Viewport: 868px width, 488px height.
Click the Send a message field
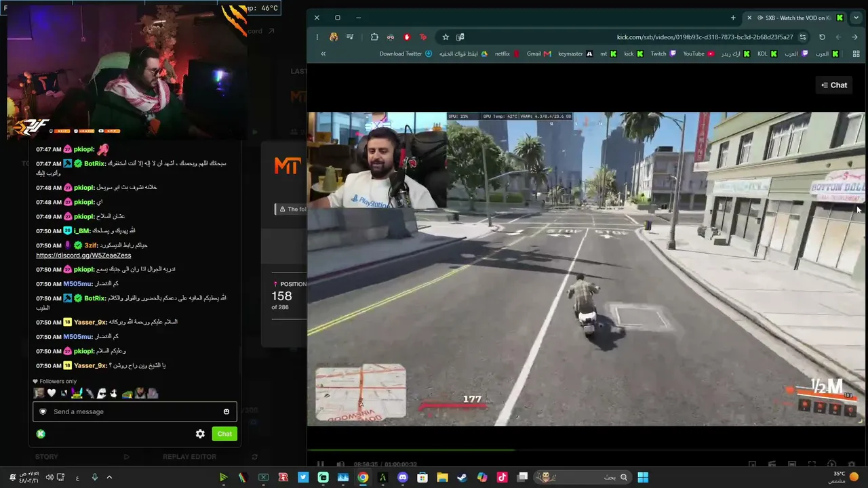click(135, 411)
